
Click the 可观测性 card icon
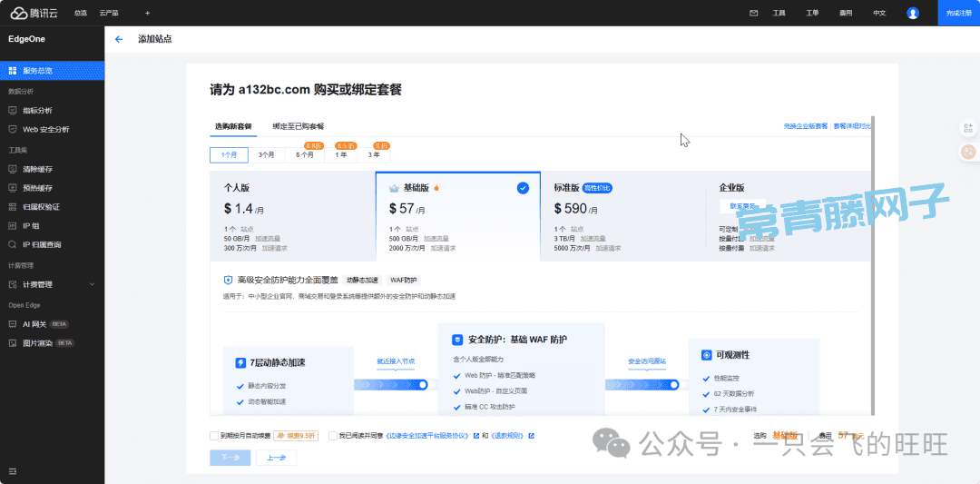click(x=707, y=354)
